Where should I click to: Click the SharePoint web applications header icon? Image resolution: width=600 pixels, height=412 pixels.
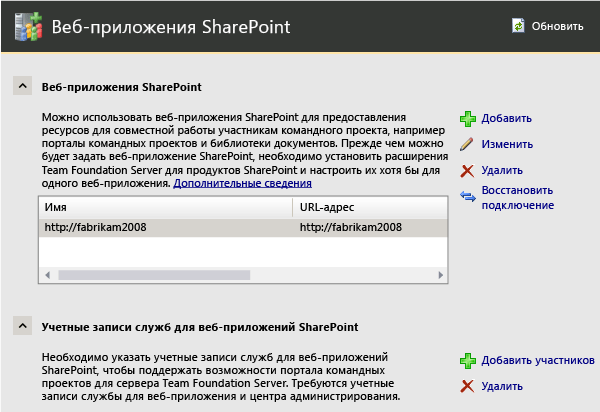point(28,27)
